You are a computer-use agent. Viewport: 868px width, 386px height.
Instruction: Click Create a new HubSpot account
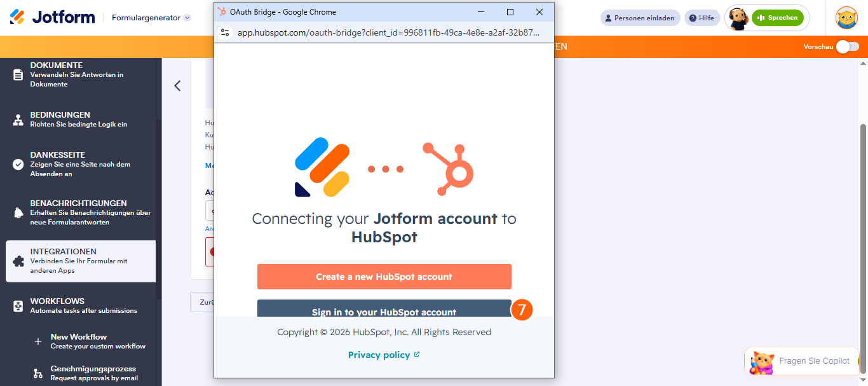384,277
